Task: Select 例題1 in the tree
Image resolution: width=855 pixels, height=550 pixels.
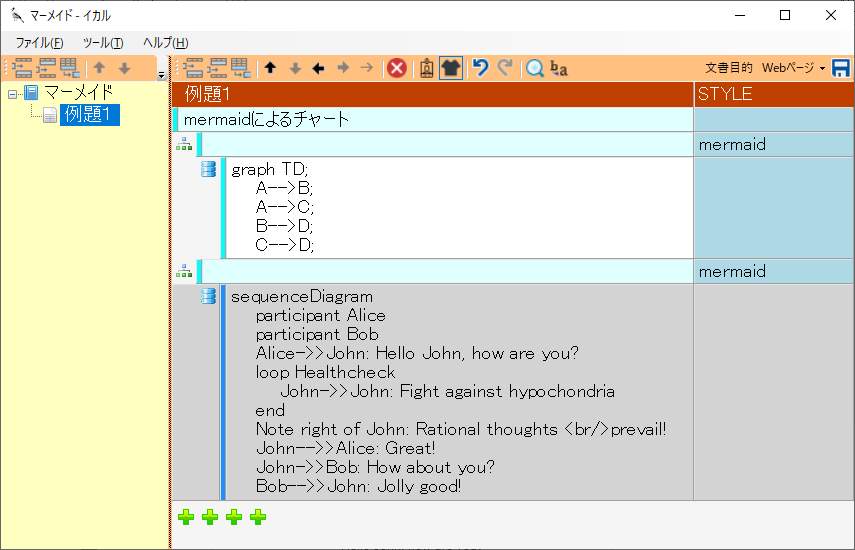Action: point(89,115)
